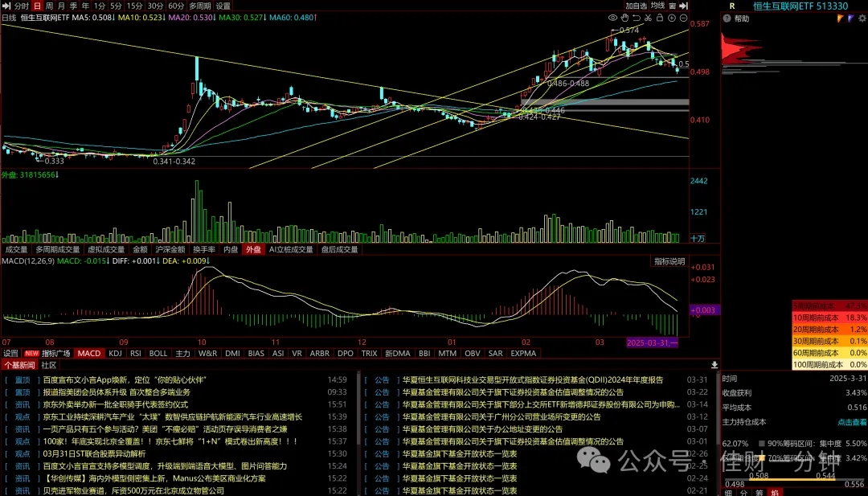Screen dimensions: 868x496
Task: Select the TRIX indicator
Action: point(369,353)
